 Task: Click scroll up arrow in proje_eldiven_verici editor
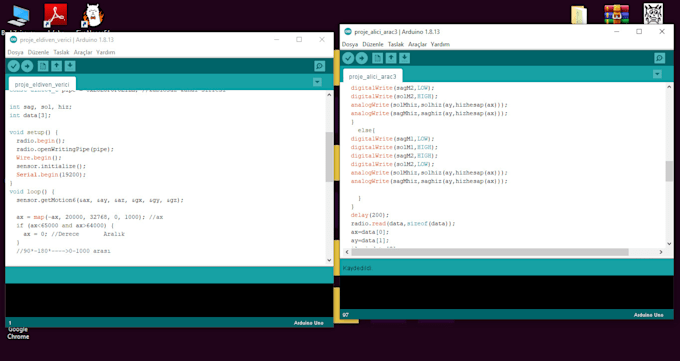click(329, 95)
